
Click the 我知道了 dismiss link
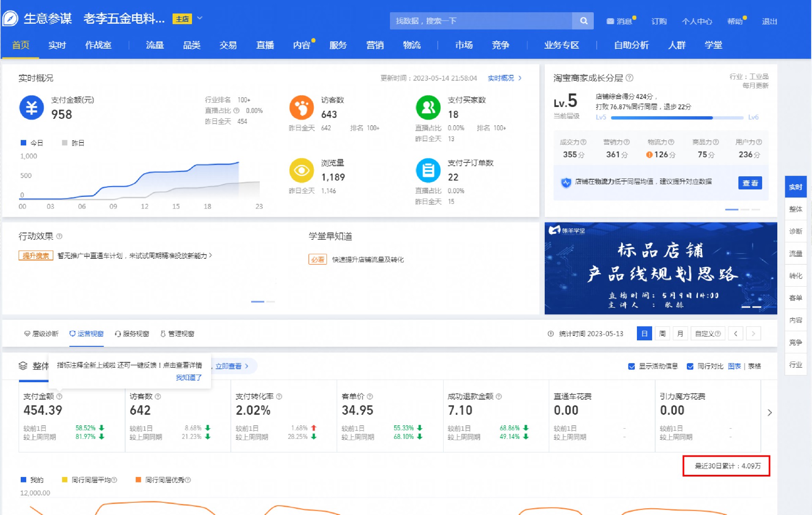188,377
